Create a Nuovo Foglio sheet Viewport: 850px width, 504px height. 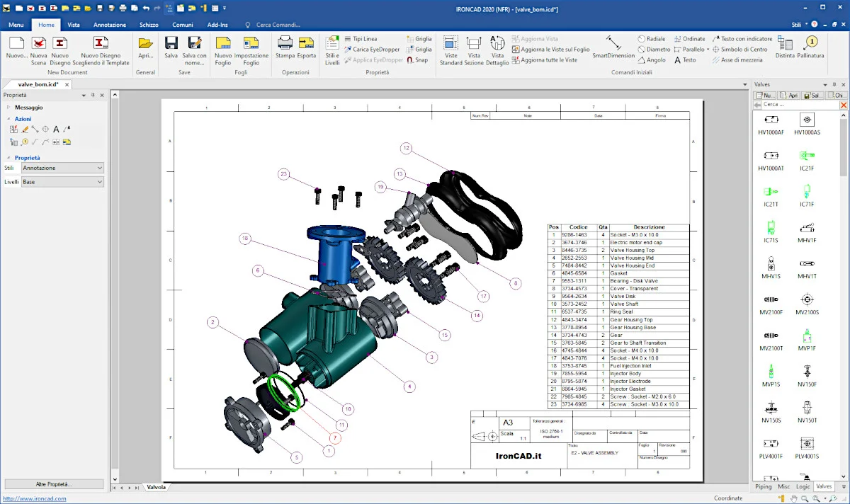223,44
